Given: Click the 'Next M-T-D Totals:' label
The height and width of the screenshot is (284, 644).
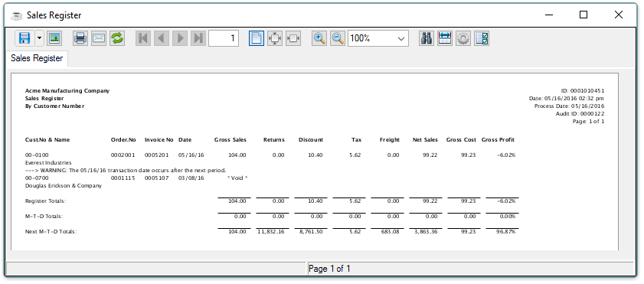Looking at the screenshot, I should coord(51,232).
